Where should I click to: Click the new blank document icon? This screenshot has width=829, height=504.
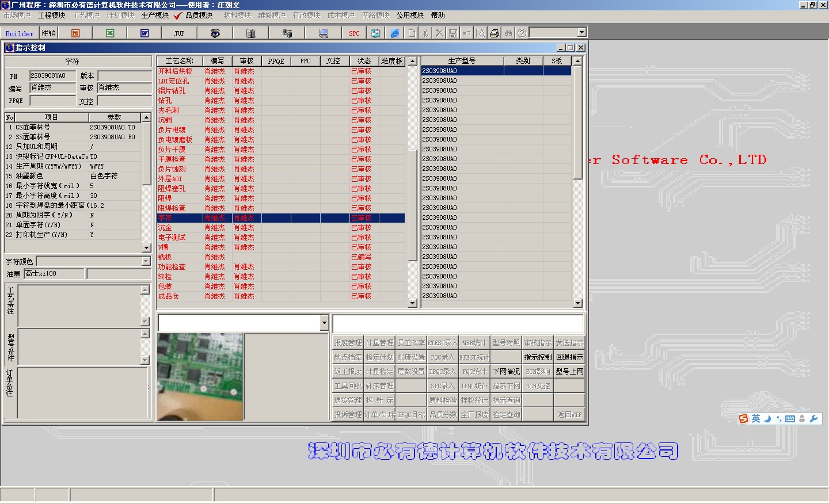click(x=412, y=33)
